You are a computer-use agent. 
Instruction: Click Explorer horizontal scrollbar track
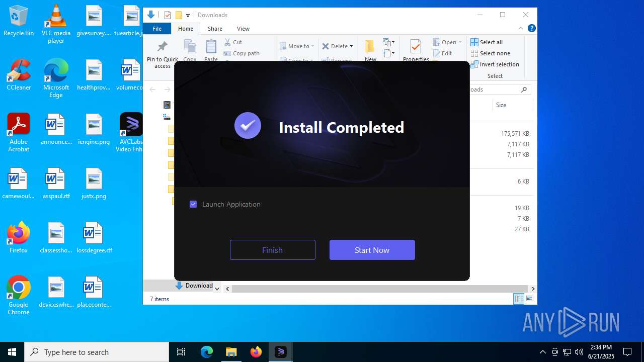coord(379,289)
